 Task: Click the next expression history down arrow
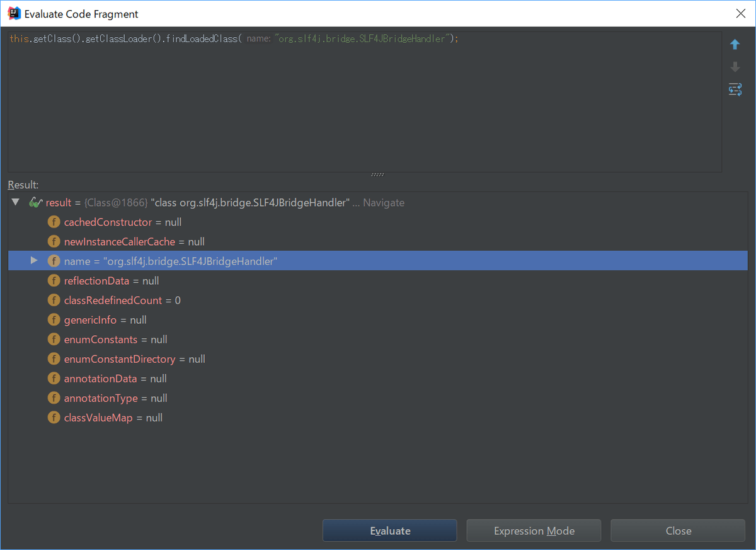(x=735, y=67)
